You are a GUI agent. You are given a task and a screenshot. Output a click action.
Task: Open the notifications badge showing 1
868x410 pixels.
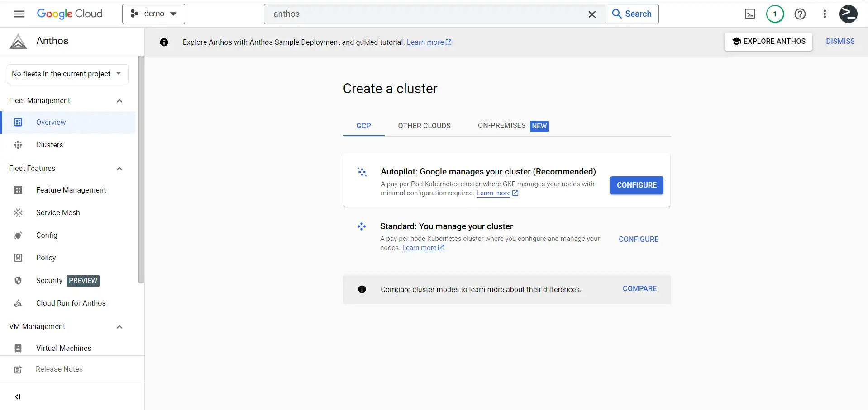(775, 14)
